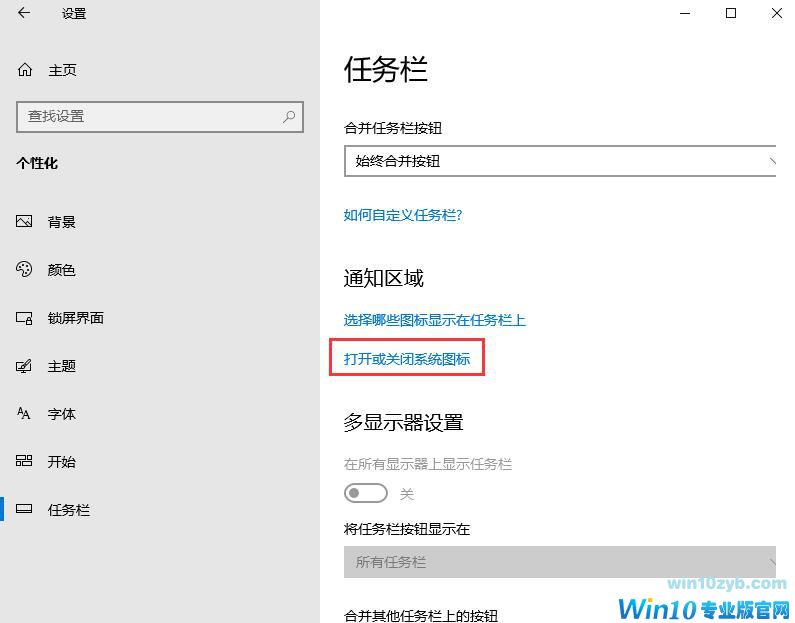
Task: Select the 颜色 palette icon
Action: 24,269
